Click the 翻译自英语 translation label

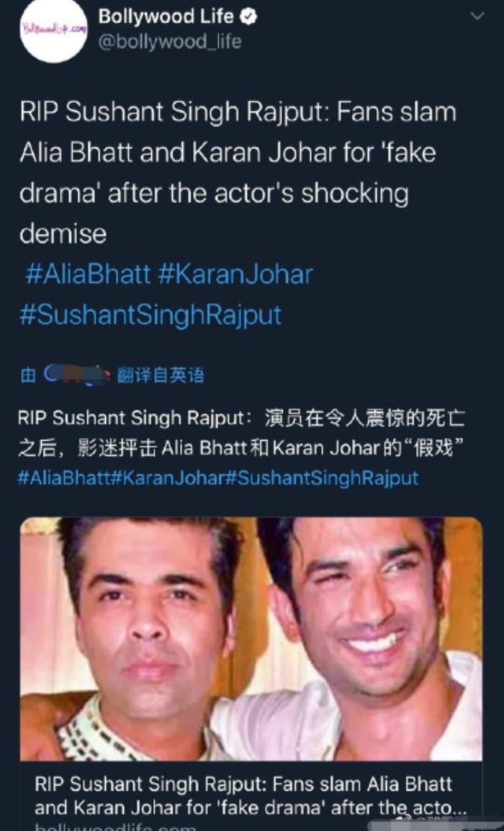(x=160, y=375)
